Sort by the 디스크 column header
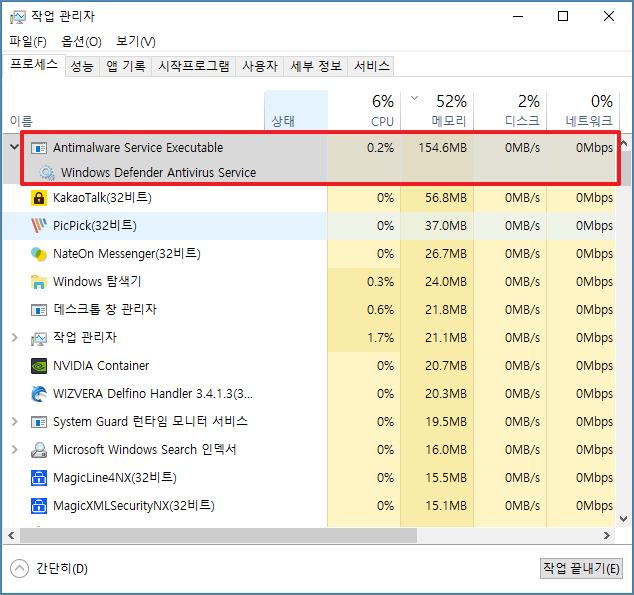 point(510,110)
